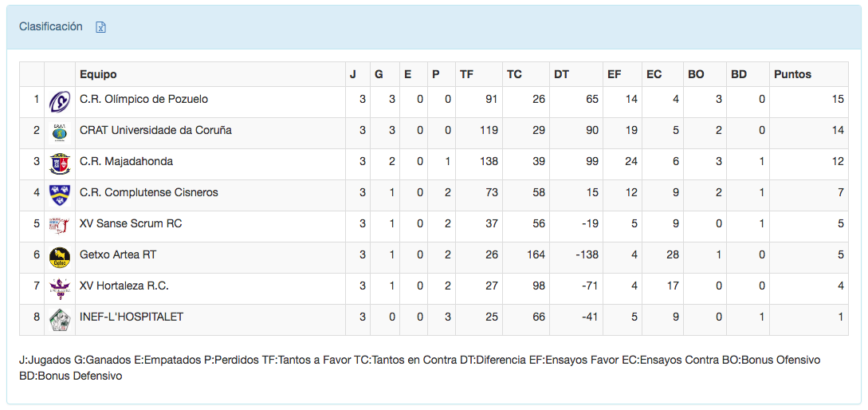Click the CRAT Universidade da Coruña crest

(x=59, y=132)
